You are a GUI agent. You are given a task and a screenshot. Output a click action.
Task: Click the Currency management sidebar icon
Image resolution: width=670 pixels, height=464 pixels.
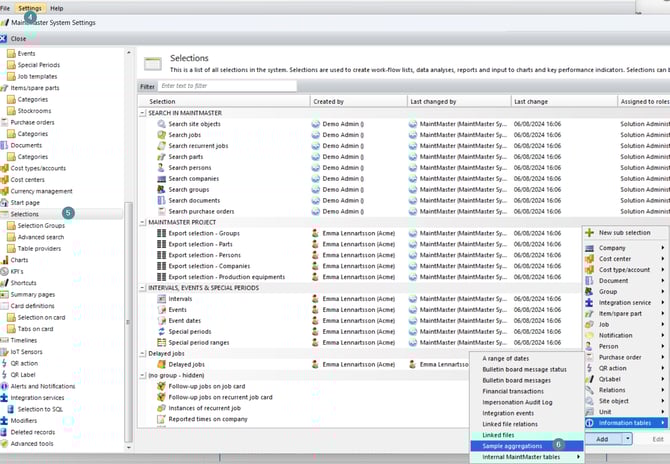point(5,191)
